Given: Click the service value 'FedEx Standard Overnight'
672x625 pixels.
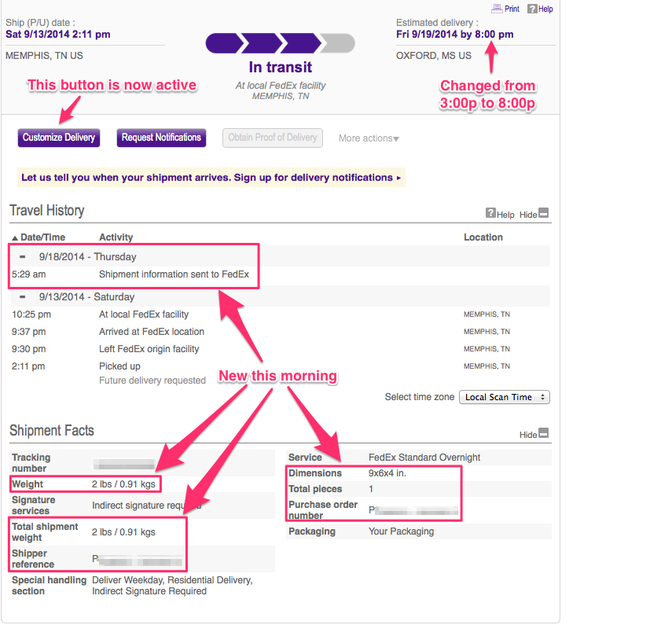Looking at the screenshot, I should (424, 458).
